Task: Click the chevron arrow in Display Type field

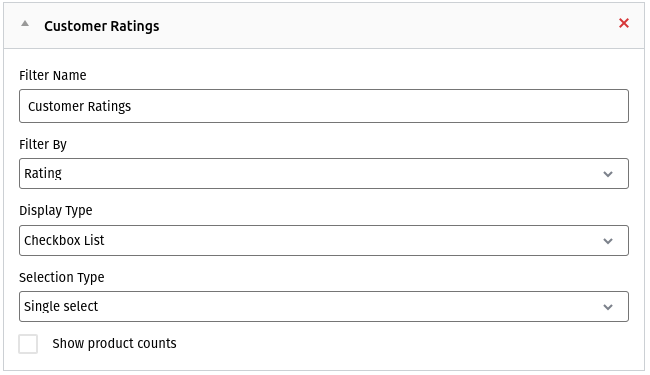Action: pos(608,241)
